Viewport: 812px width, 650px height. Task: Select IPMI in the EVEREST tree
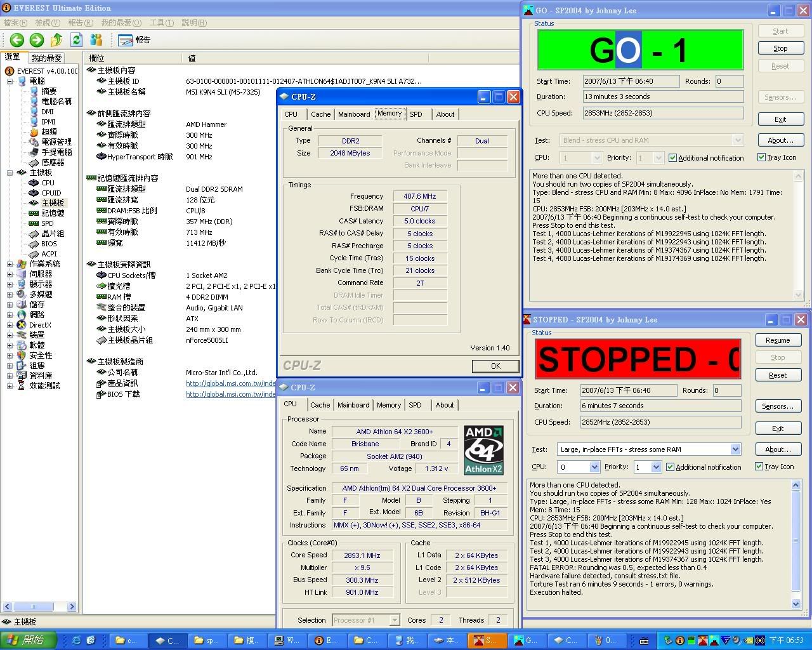click(48, 122)
